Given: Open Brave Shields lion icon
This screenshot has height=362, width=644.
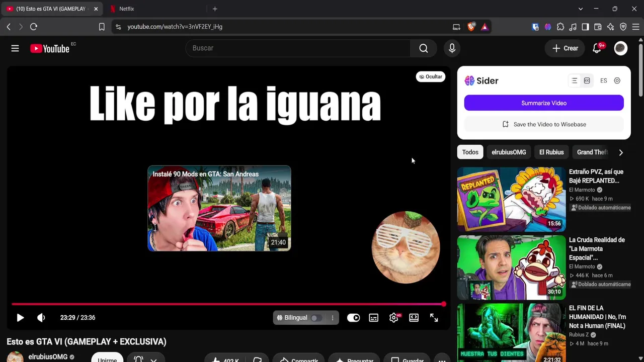Looking at the screenshot, I should click(471, 27).
